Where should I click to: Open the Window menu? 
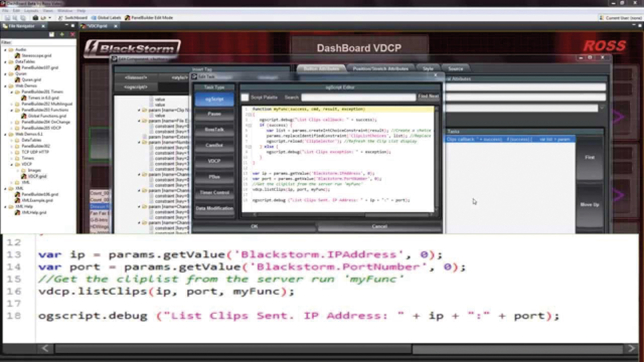click(64, 11)
